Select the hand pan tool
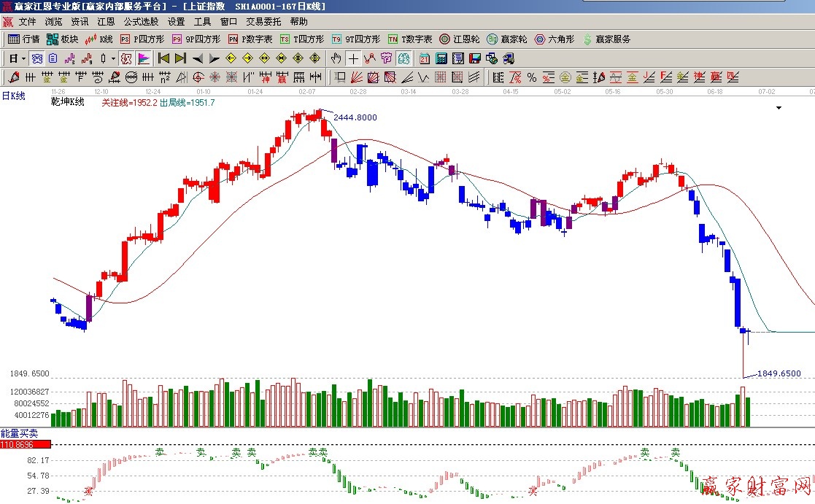Image resolution: width=815 pixels, height=504 pixels. [x=336, y=58]
